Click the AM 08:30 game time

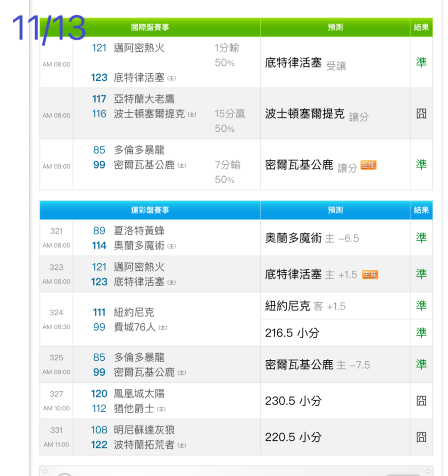tap(56, 327)
